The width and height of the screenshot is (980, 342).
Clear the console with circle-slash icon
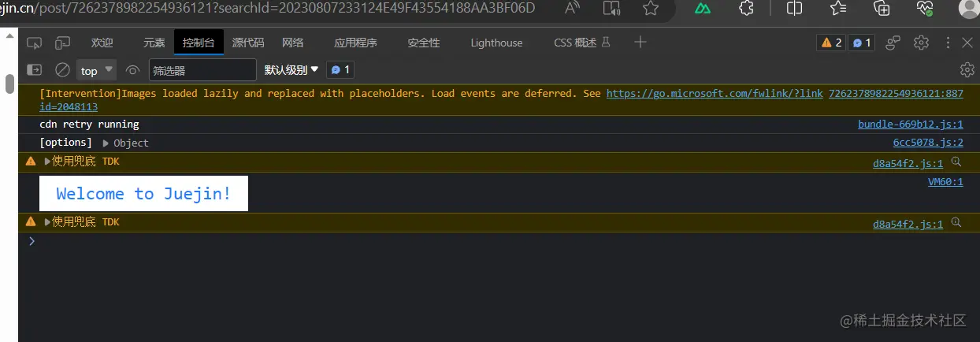pos(62,70)
